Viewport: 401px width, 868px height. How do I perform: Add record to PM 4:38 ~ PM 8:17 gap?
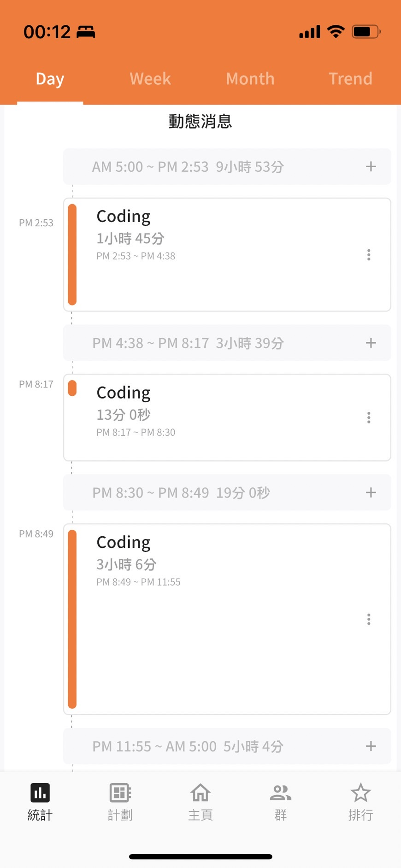click(x=371, y=343)
